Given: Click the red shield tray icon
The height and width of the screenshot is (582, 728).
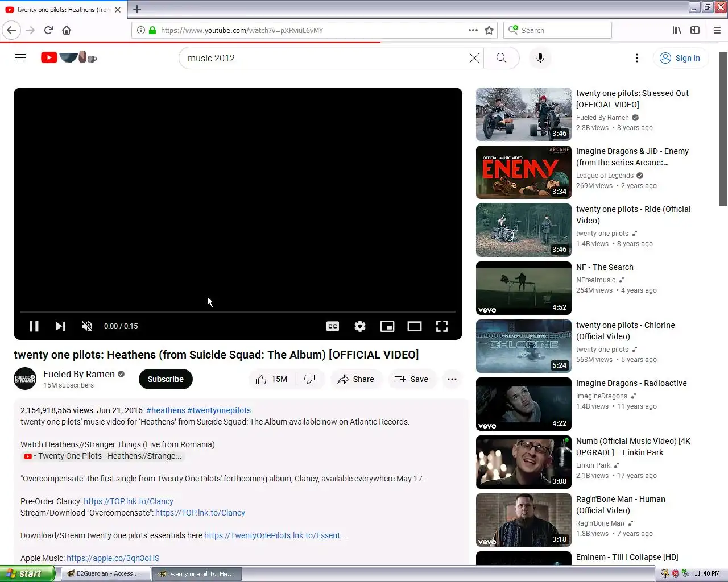Looking at the screenshot, I should (675, 573).
